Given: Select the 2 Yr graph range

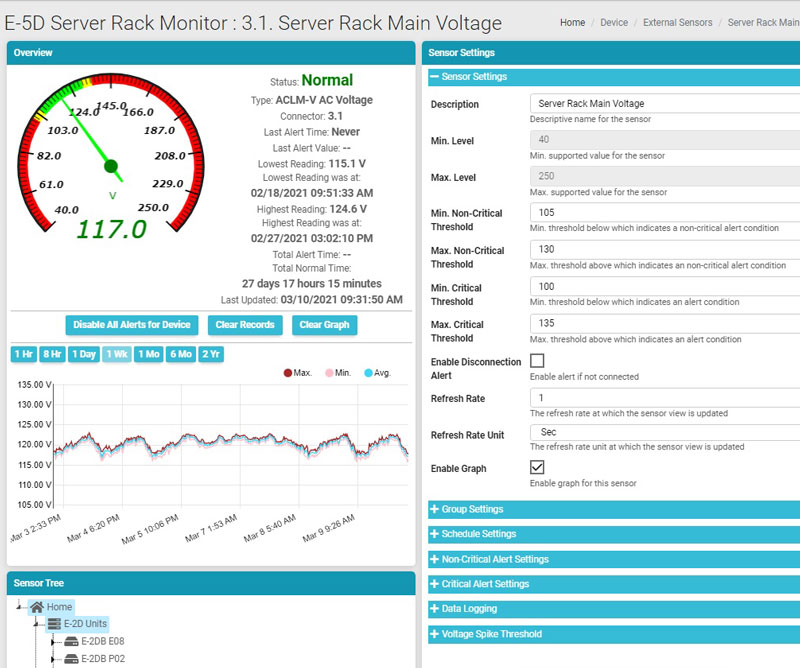Looking at the screenshot, I should (x=211, y=354).
